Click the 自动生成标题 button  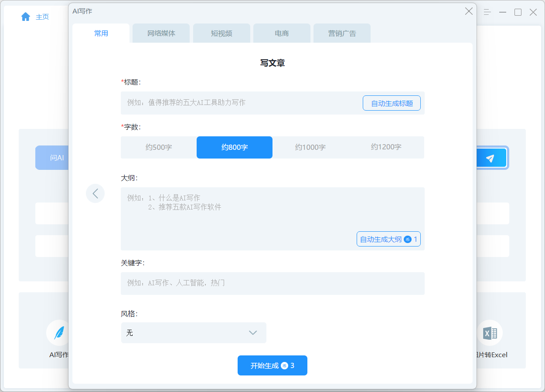[391, 103]
